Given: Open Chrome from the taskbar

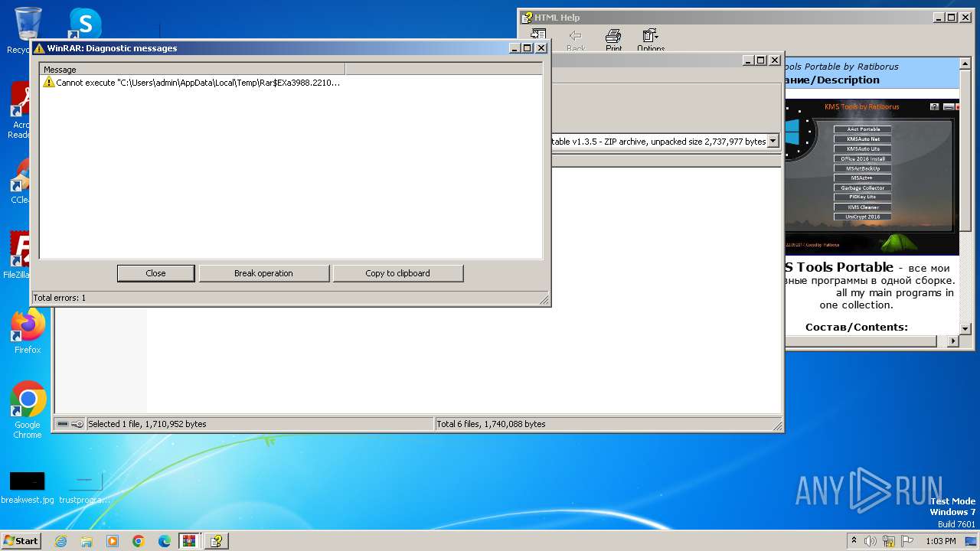Looking at the screenshot, I should click(139, 541).
